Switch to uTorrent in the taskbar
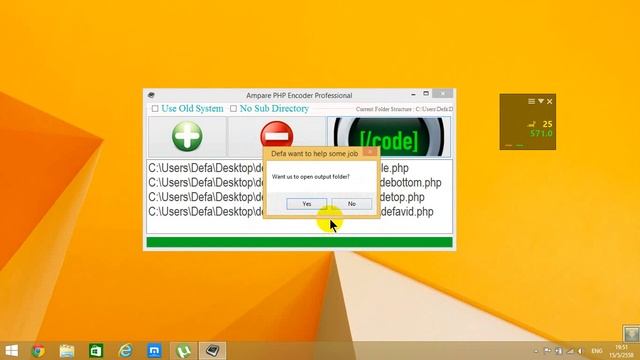640x360 pixels. click(184, 351)
